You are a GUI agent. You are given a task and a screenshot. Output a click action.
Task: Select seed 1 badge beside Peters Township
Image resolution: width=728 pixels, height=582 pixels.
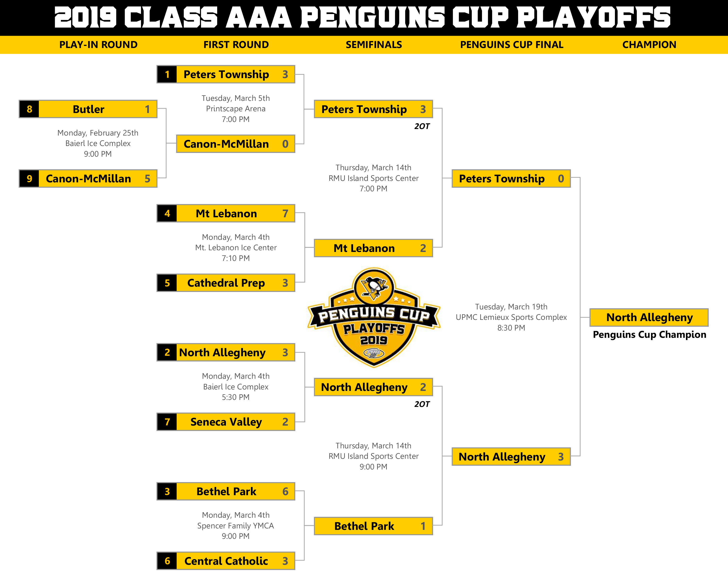[x=167, y=74]
